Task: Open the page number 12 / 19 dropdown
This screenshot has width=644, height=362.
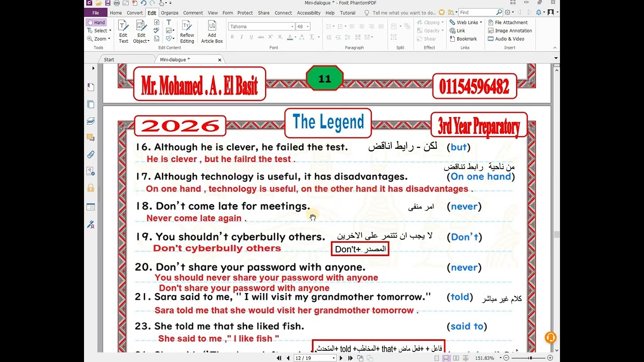Action: [333, 358]
